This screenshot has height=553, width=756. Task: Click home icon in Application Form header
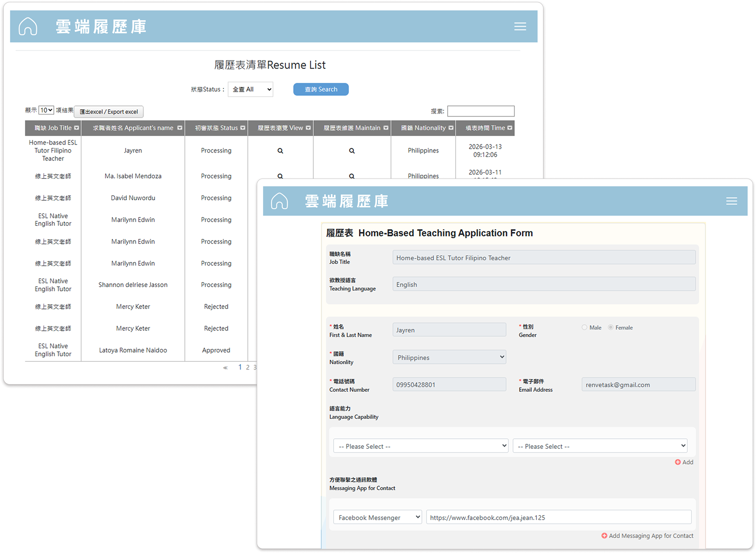pyautogui.click(x=279, y=201)
